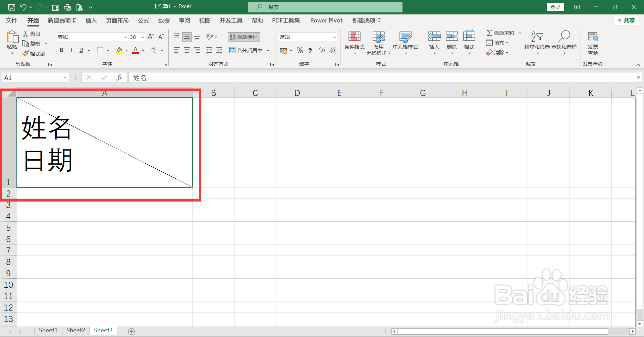The image size is (644, 337).
Task: Click the text orientation icon
Action: 210,37
